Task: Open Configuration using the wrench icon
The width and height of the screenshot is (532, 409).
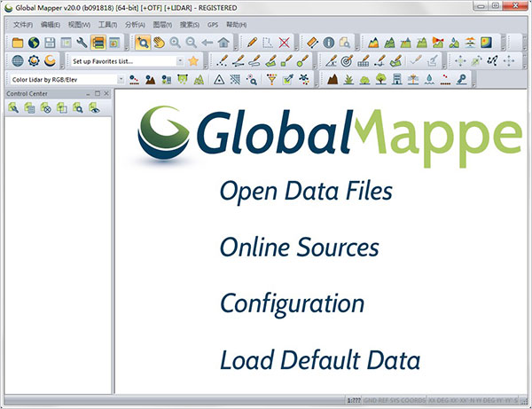Action: coord(82,43)
